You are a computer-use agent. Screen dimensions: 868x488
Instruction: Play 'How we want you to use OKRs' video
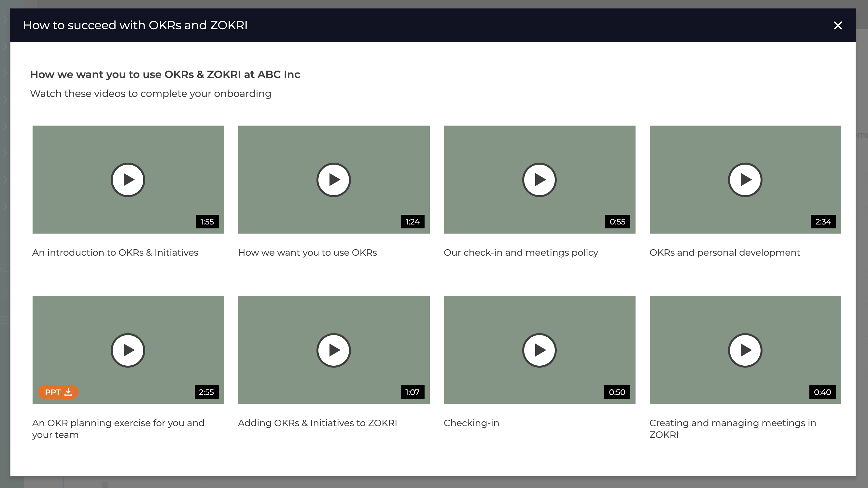point(334,180)
